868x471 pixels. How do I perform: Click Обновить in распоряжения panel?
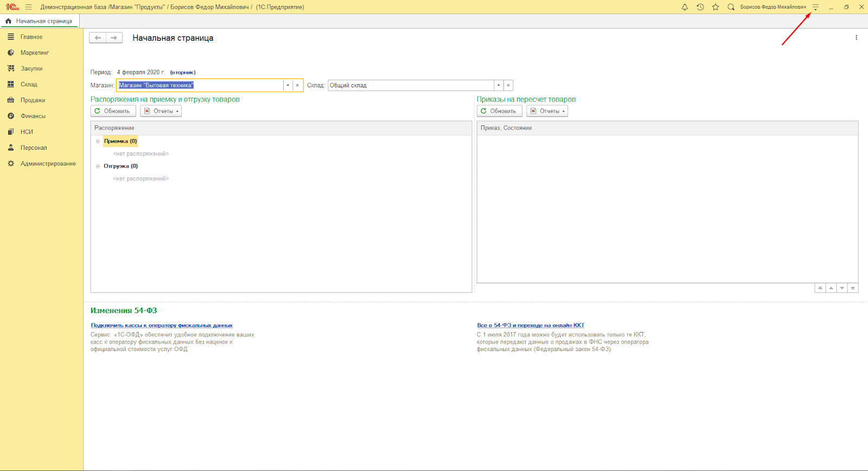coord(113,111)
